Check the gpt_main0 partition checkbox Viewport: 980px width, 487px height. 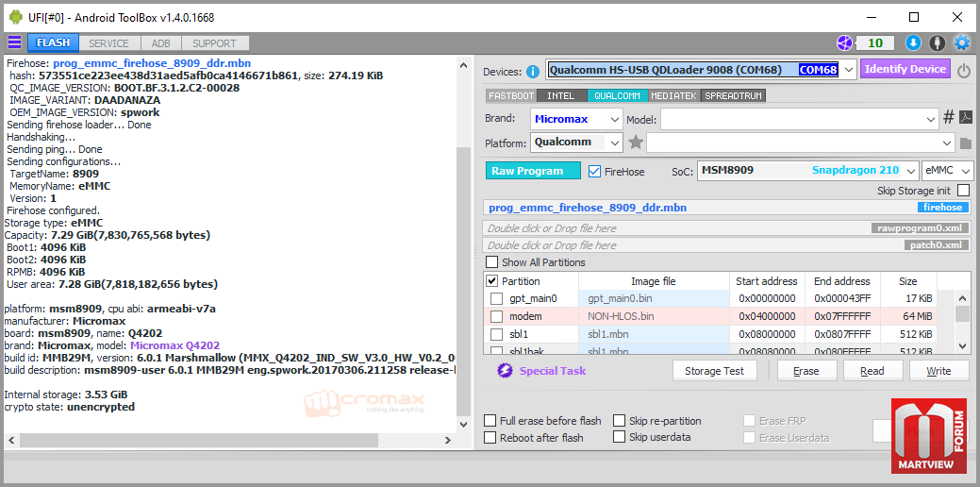[x=496, y=298]
